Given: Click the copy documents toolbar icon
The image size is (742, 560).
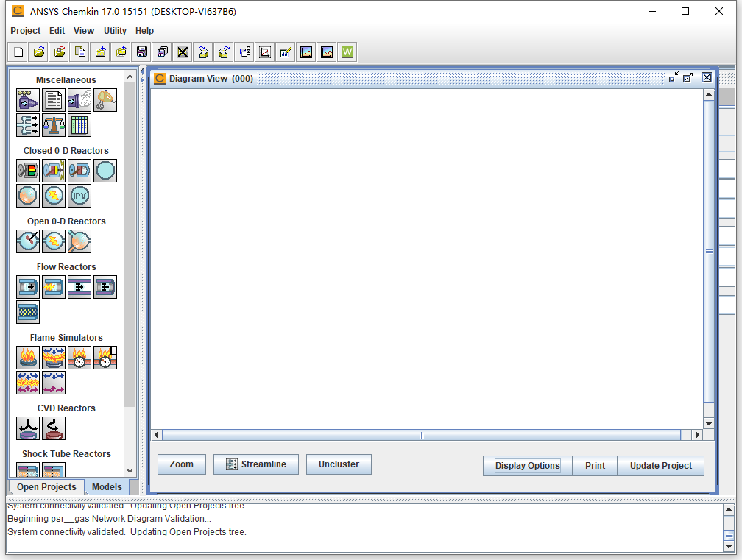Looking at the screenshot, I should point(80,52).
